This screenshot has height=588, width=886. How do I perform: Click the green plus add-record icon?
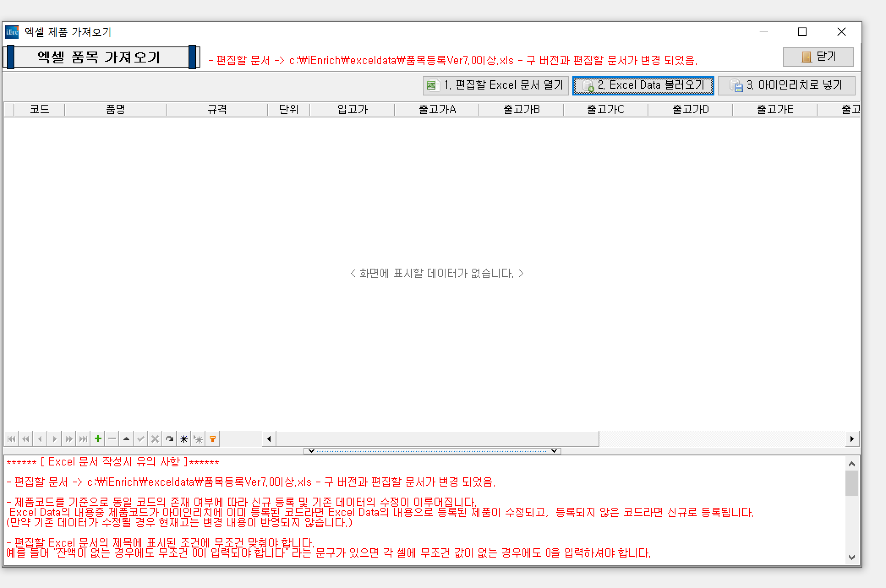click(98, 439)
